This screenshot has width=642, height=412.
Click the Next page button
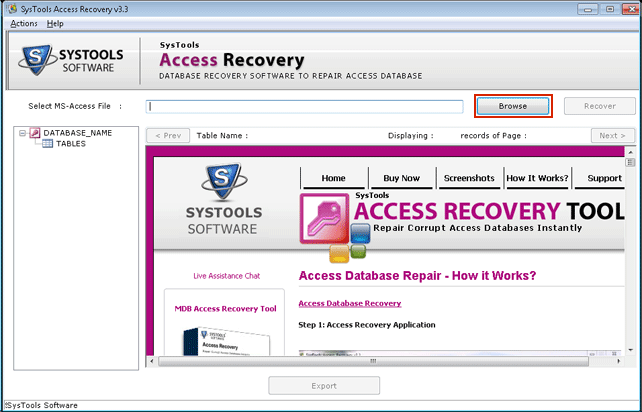coord(613,136)
